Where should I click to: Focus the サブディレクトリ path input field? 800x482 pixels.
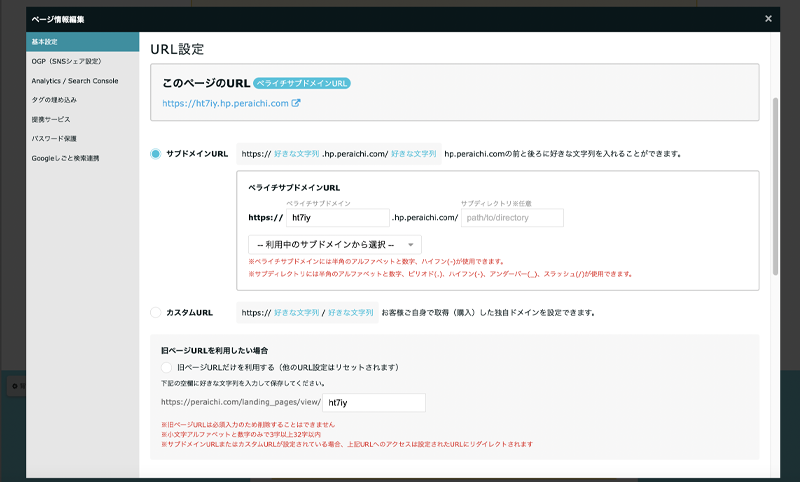(x=511, y=217)
